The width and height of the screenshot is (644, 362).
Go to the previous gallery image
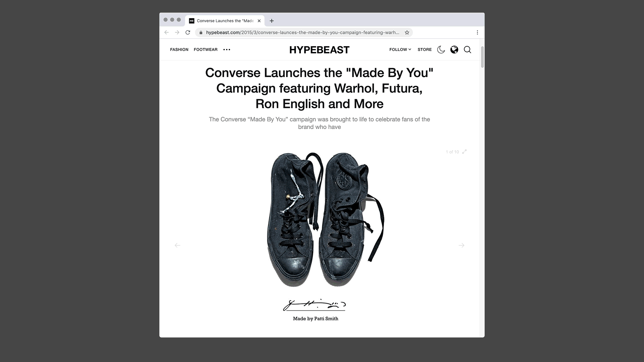(x=177, y=245)
